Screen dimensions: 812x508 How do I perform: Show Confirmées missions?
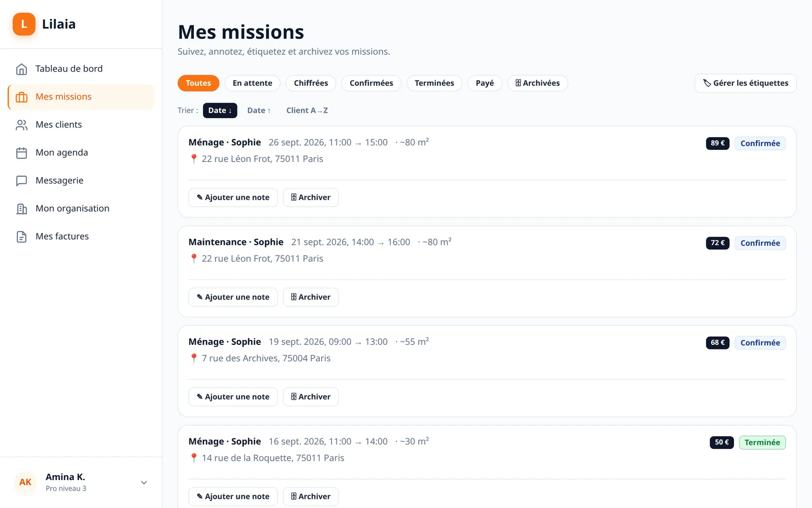(371, 83)
